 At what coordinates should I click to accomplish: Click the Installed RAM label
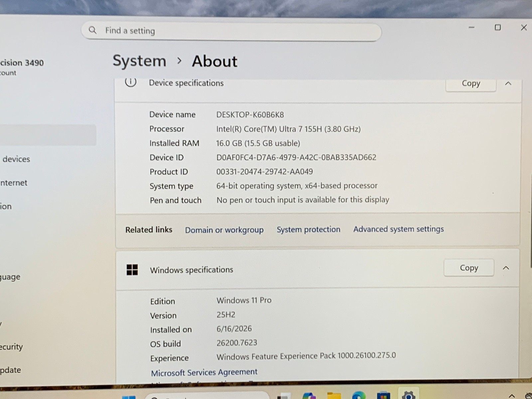174,143
